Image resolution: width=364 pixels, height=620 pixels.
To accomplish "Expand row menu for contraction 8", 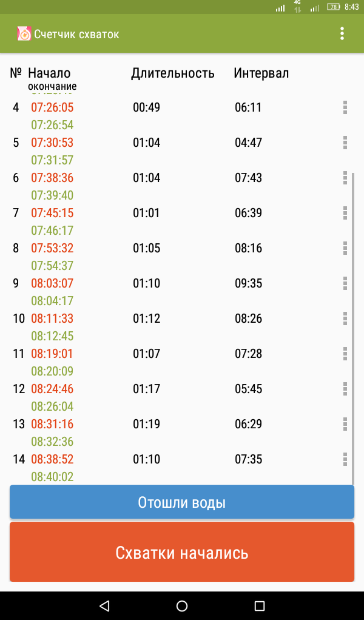I will [345, 248].
